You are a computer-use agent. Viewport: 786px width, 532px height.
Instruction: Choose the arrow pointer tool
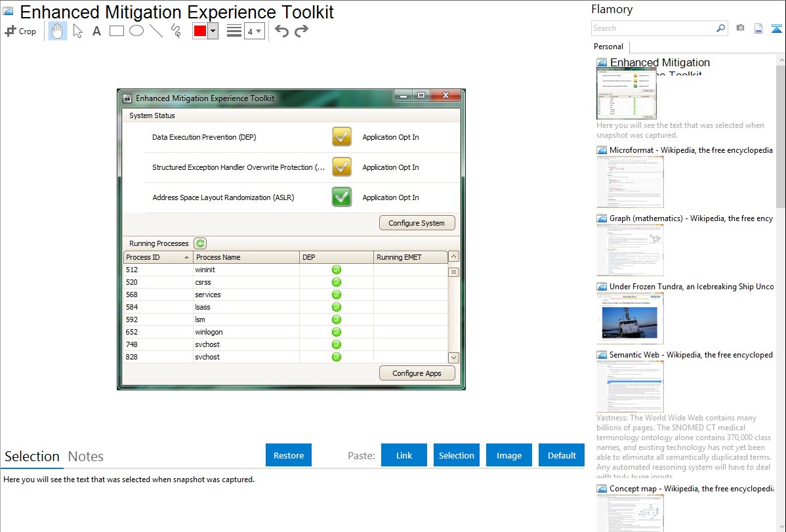77,31
